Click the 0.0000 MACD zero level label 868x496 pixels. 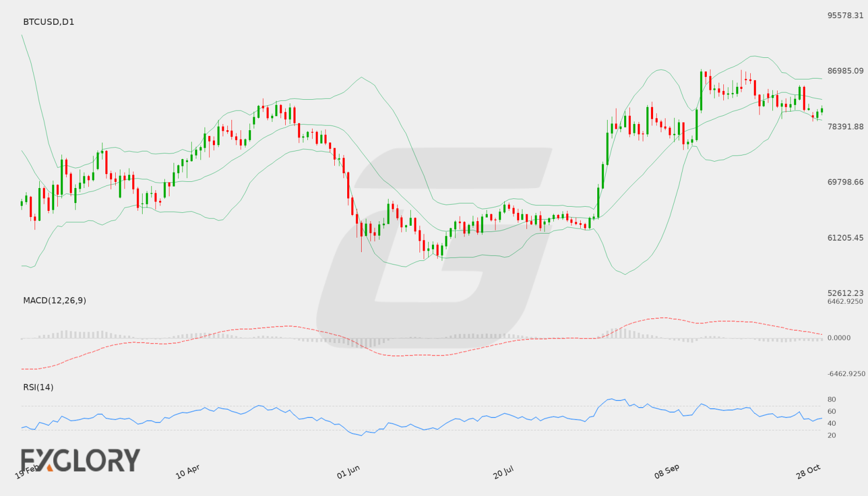[x=839, y=338]
